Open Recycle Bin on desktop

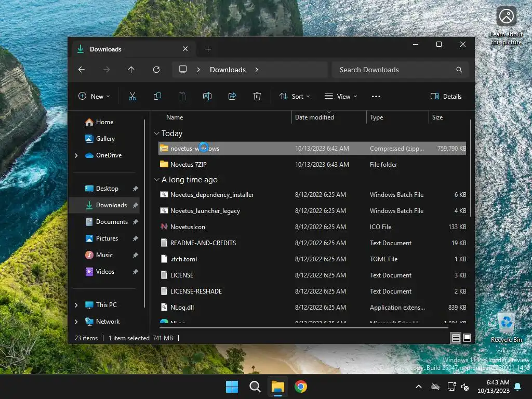506,327
